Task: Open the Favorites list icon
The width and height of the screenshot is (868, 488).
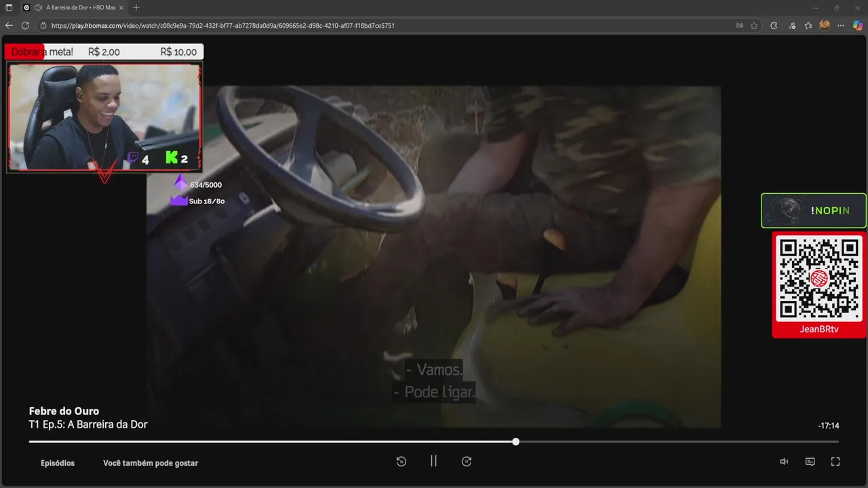Action: [808, 25]
